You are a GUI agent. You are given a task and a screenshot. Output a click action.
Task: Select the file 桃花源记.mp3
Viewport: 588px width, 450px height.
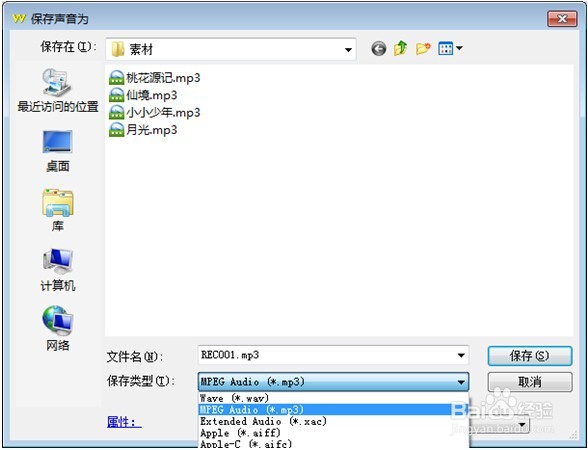[154, 78]
